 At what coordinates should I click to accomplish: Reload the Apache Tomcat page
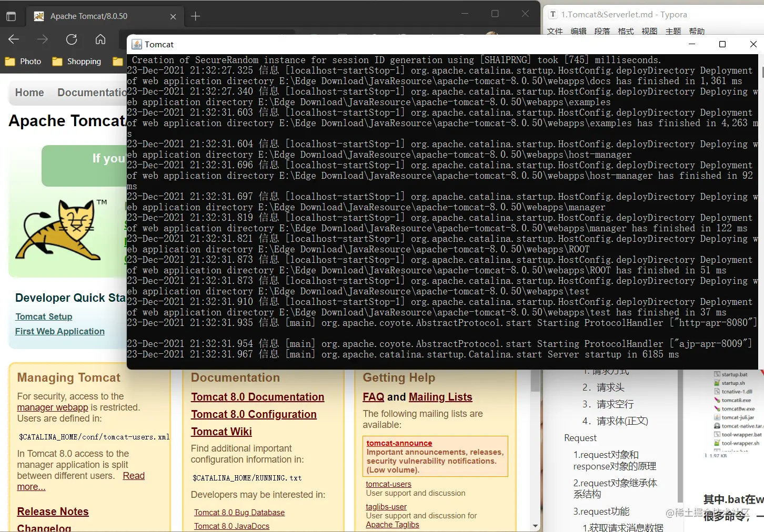72,39
